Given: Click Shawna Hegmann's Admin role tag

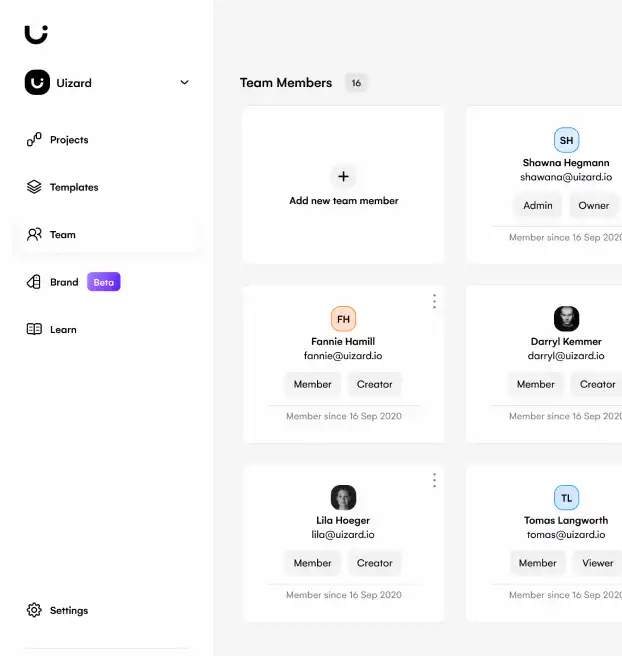Looking at the screenshot, I should click(x=538, y=205).
